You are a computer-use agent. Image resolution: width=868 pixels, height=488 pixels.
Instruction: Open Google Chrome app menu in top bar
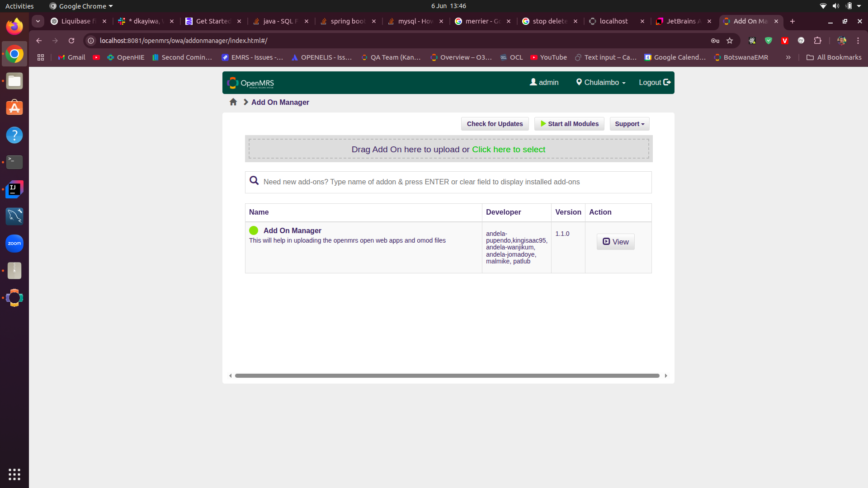click(x=81, y=6)
